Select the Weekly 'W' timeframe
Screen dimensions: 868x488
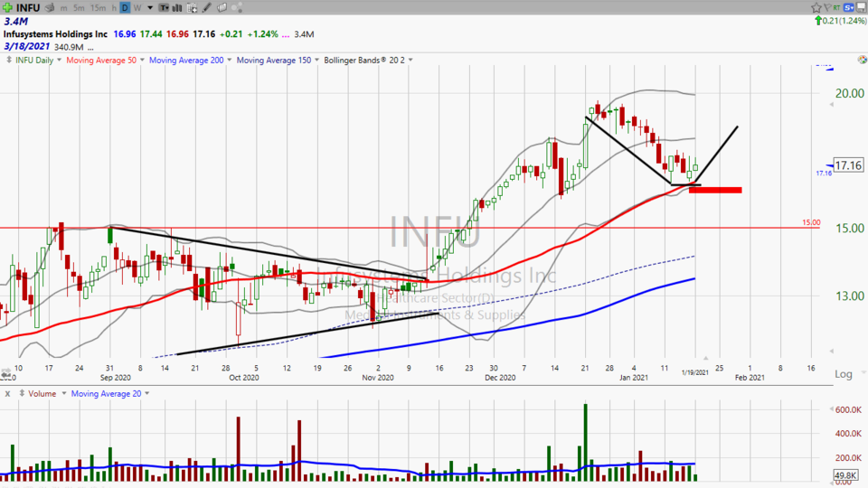coord(137,8)
